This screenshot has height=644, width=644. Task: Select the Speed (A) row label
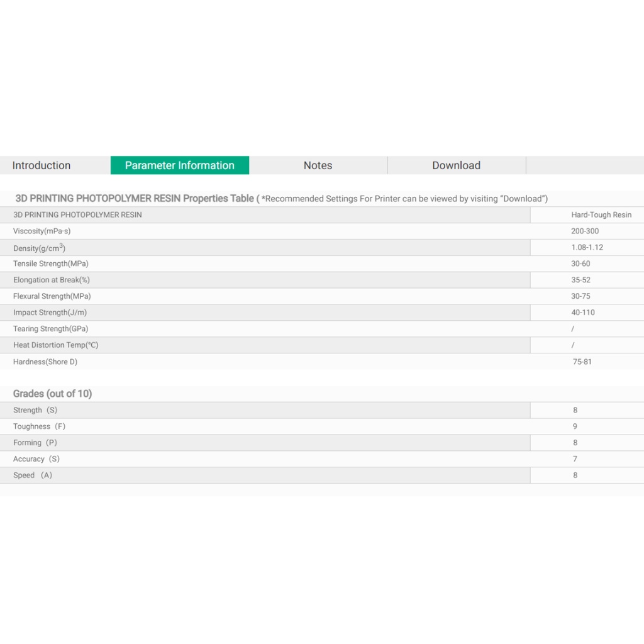[x=33, y=475]
